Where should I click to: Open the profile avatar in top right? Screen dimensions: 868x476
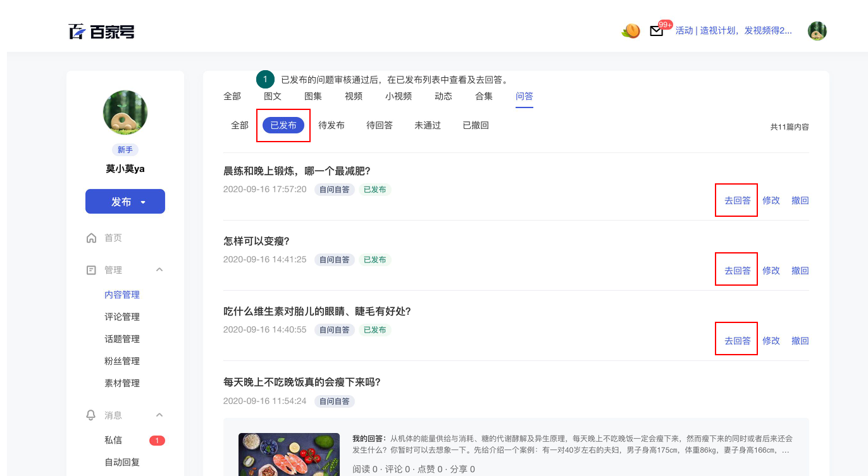(x=817, y=30)
